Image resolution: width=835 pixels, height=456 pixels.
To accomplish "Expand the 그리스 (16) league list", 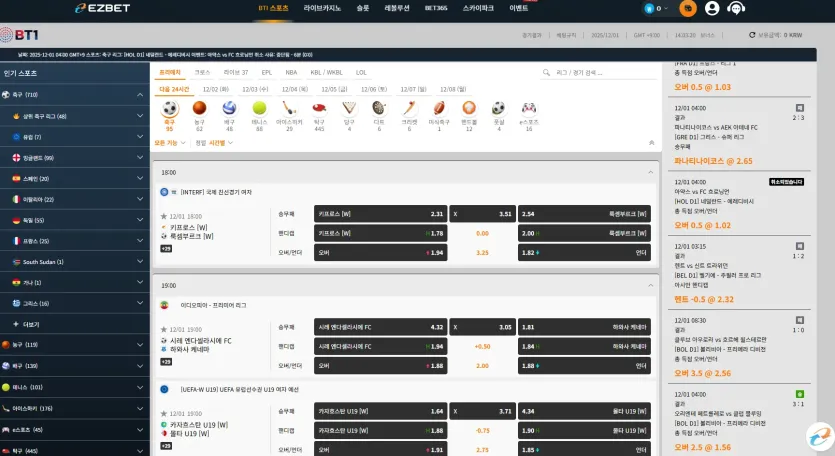I will (x=140, y=303).
